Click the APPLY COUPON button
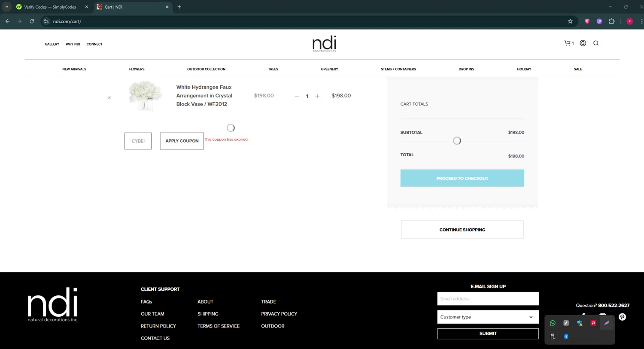Screen dimensions: 644x349 (182, 141)
